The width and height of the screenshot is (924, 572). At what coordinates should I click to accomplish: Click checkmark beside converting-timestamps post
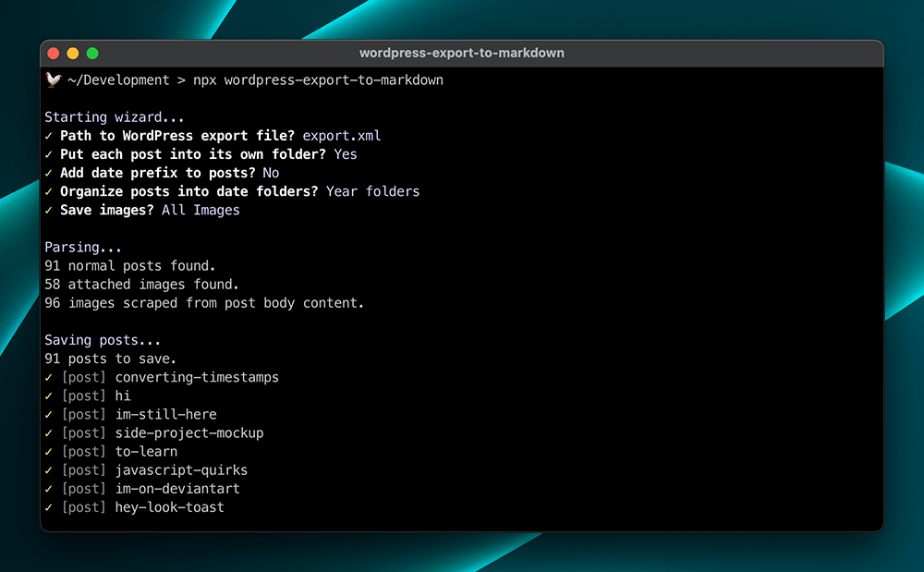tap(49, 378)
